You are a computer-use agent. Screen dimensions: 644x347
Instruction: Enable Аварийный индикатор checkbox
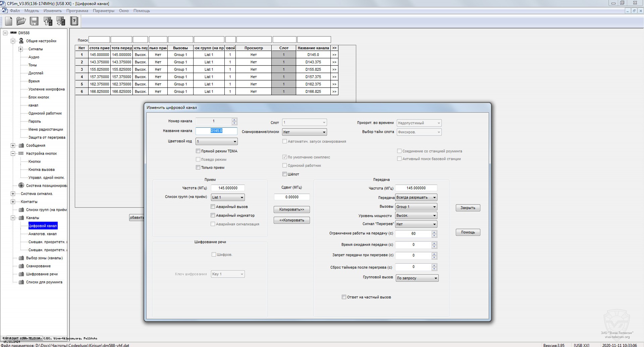(x=213, y=216)
